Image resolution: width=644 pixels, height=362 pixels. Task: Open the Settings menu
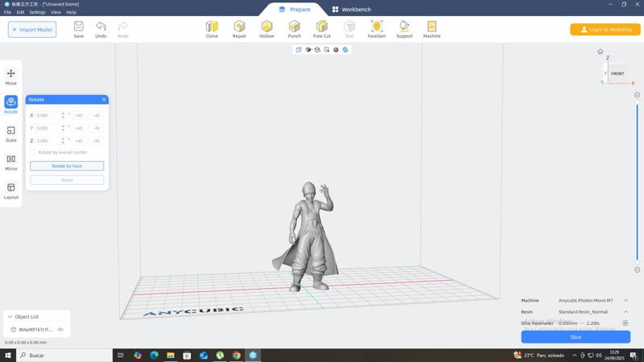[x=37, y=12]
